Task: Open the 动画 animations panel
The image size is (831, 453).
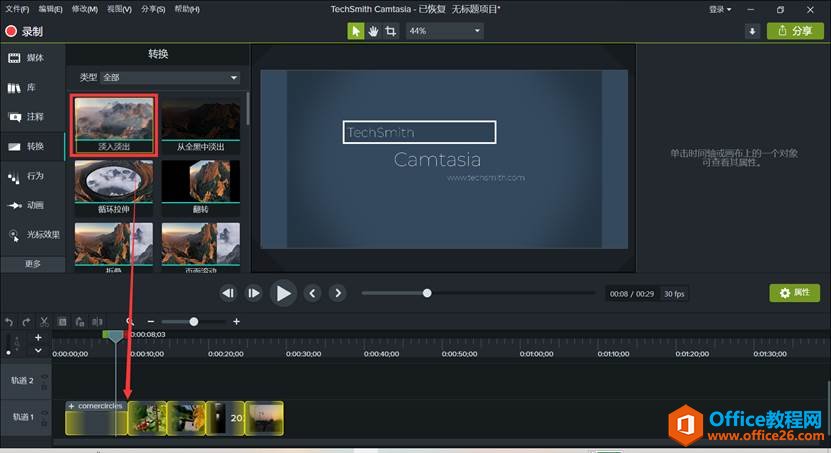Action: [x=32, y=205]
